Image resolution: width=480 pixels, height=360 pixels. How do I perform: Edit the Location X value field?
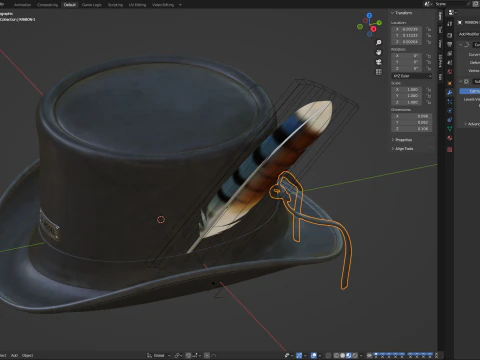click(x=406, y=29)
